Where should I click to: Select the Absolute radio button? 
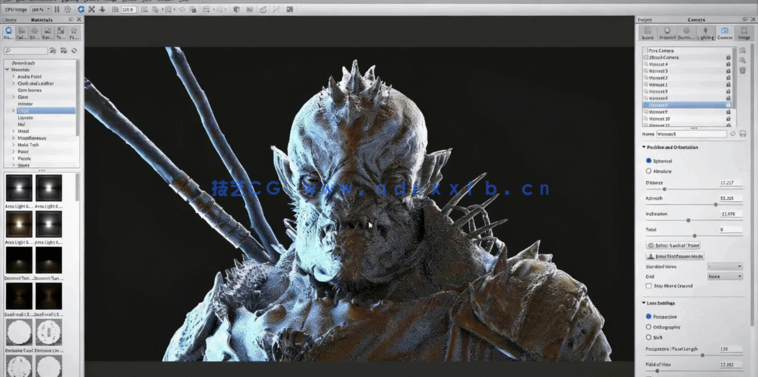point(649,171)
